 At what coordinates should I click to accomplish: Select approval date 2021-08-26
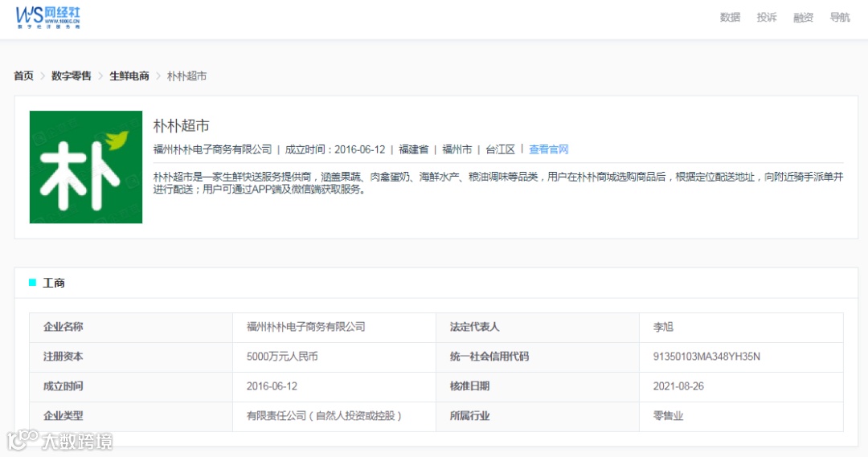pos(678,386)
